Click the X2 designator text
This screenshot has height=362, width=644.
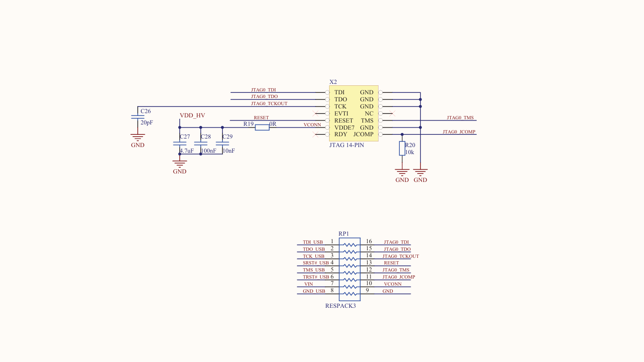(x=333, y=82)
